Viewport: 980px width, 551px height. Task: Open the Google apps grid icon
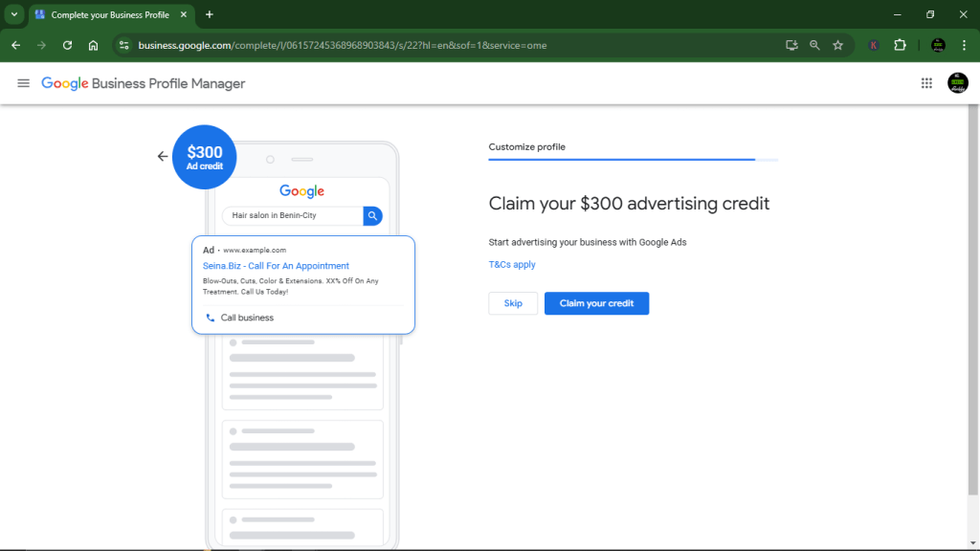[926, 83]
